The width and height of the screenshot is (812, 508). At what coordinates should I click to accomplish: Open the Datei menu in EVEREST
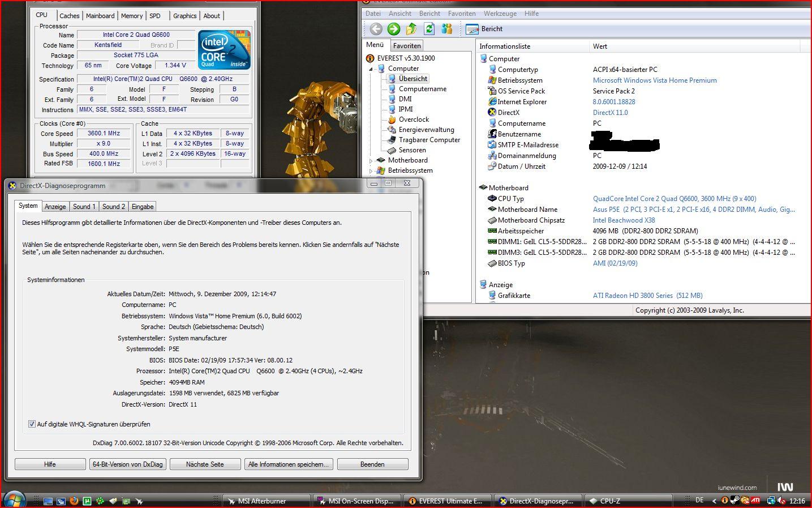pyautogui.click(x=373, y=14)
